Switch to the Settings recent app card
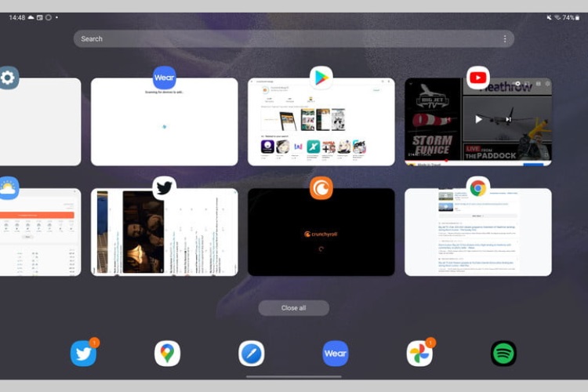This screenshot has width=588, height=392. 40,122
